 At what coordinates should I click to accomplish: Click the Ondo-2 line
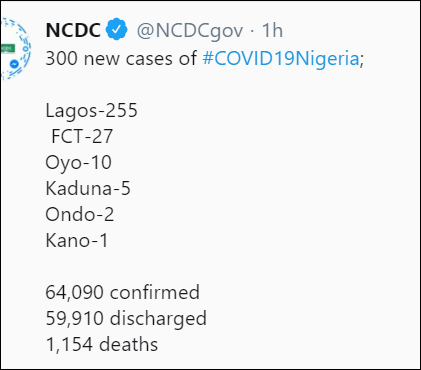pos(80,214)
